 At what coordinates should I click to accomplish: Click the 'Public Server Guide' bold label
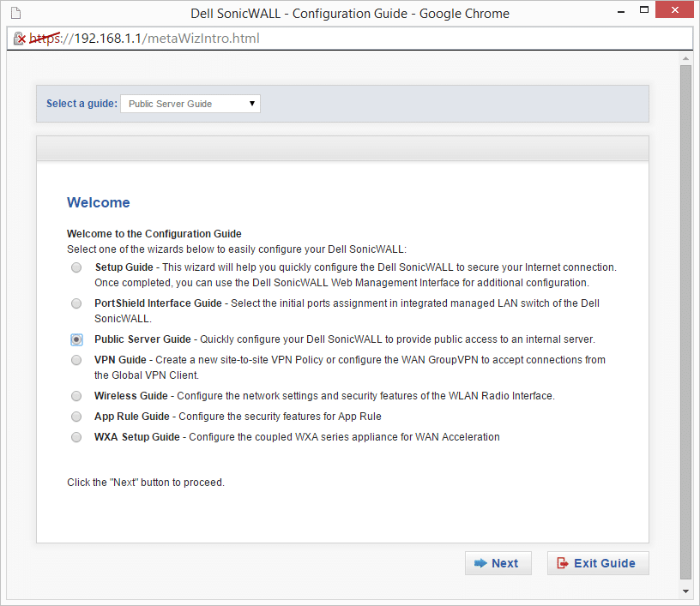pos(142,339)
